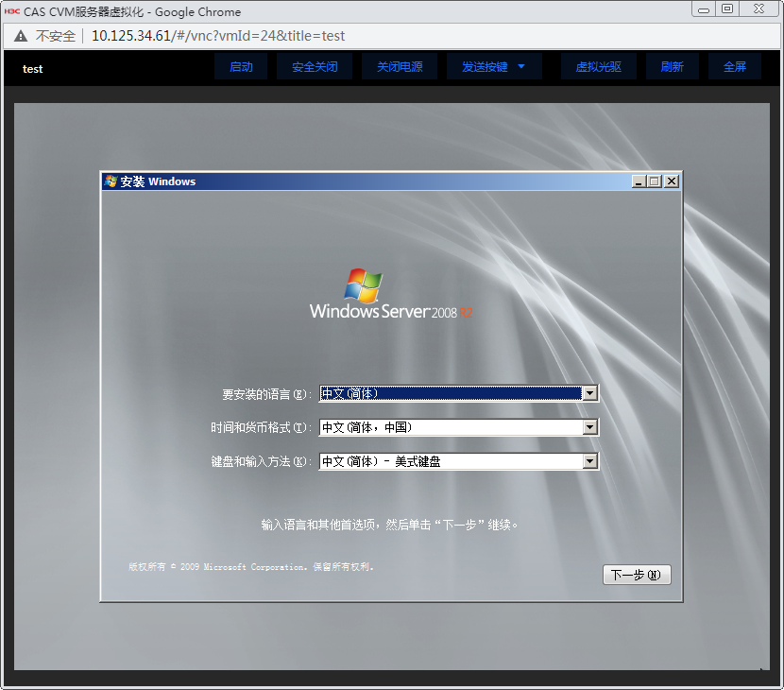Expand the 键盘和输入方法 dropdown

click(x=590, y=461)
